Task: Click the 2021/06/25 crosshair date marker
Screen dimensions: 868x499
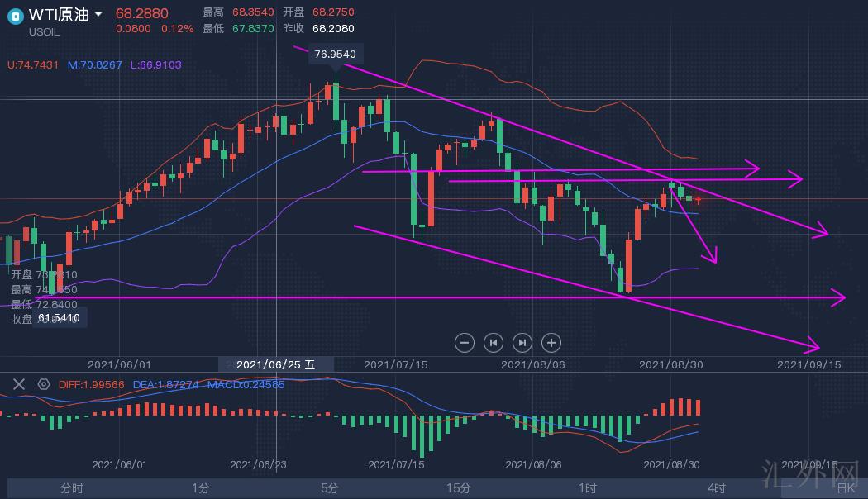Action: click(x=275, y=364)
